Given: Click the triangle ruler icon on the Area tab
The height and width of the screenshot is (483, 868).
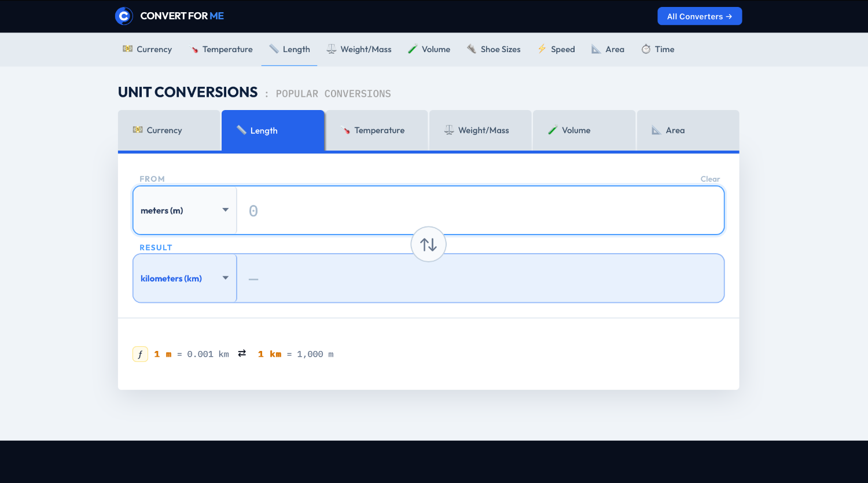Looking at the screenshot, I should 656,130.
